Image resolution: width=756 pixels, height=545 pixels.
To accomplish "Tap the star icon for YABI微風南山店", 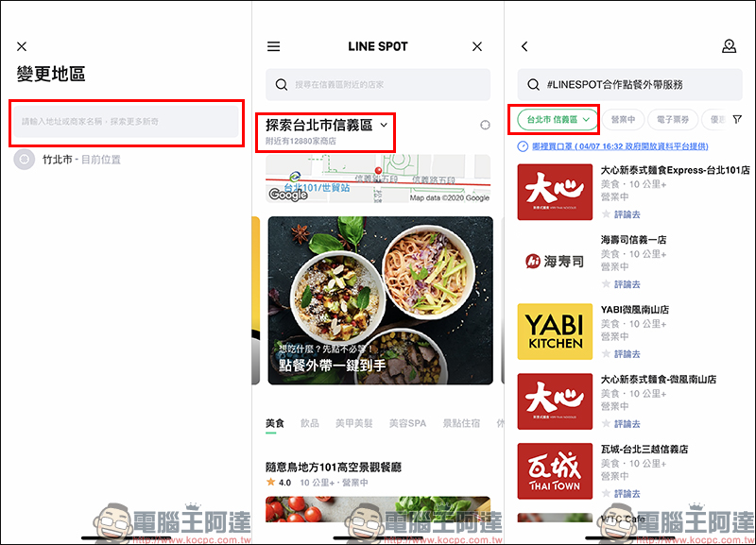I will (606, 353).
